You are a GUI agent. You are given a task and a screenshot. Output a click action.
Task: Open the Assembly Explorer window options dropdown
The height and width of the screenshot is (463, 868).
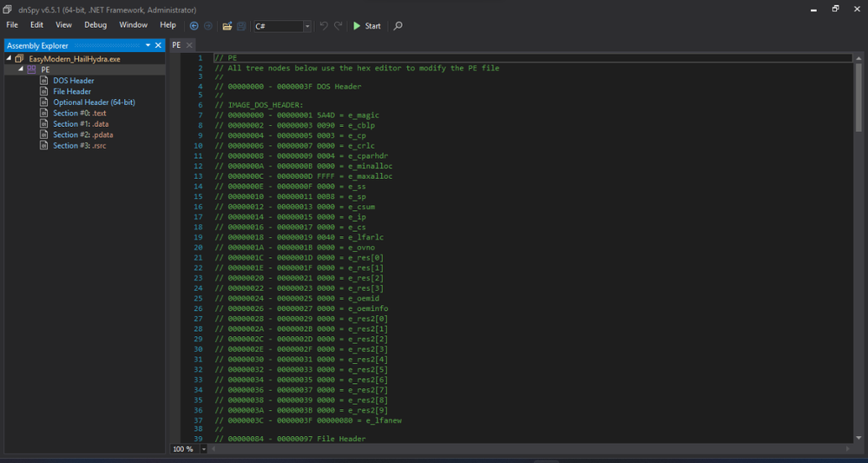(148, 45)
